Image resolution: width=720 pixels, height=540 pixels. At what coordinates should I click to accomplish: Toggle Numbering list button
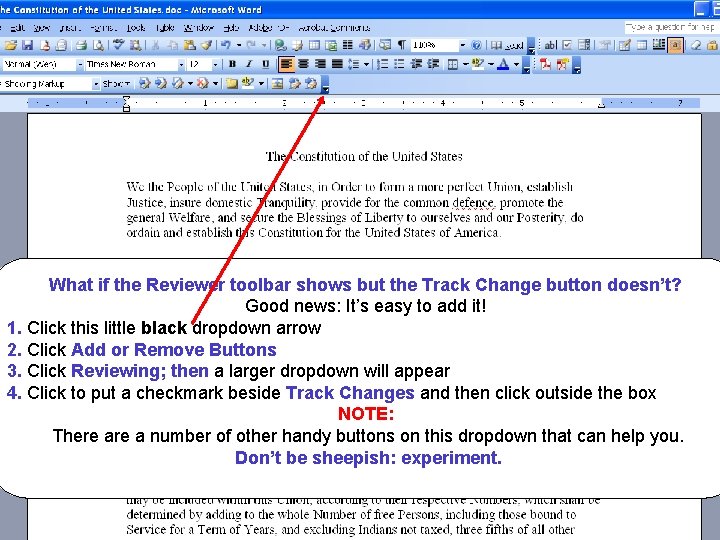(382, 64)
